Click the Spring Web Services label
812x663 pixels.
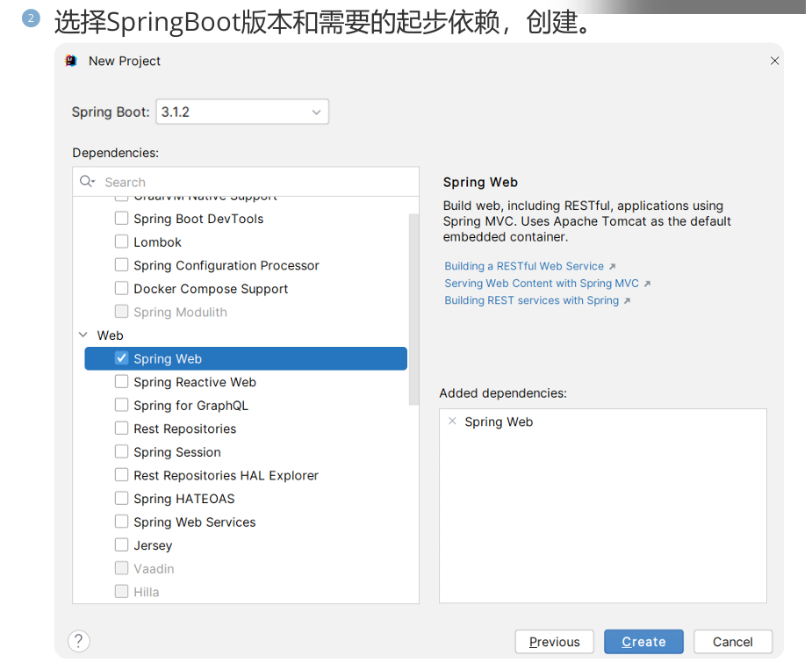point(195,522)
